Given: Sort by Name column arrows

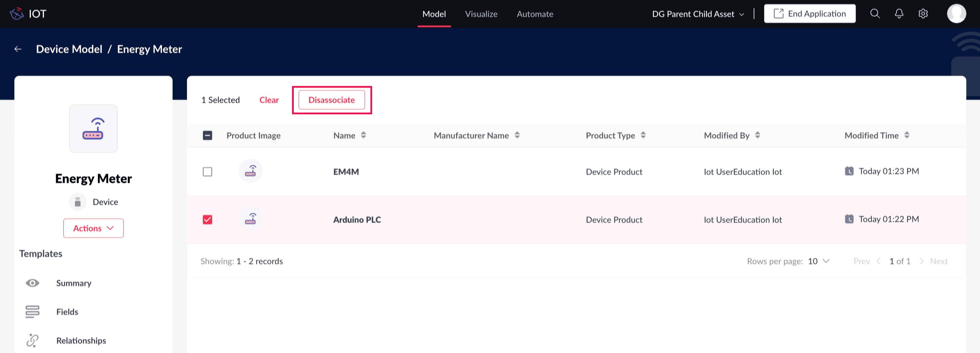Looking at the screenshot, I should click(x=363, y=135).
